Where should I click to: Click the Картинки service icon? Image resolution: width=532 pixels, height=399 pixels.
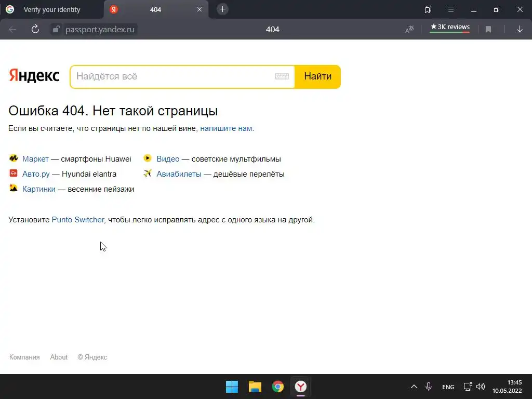click(14, 188)
